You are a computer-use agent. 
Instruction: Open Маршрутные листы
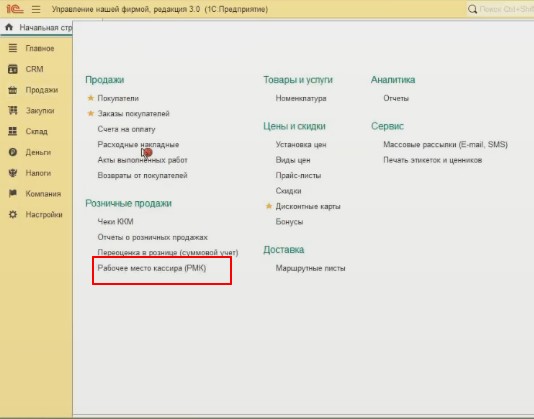(x=310, y=268)
